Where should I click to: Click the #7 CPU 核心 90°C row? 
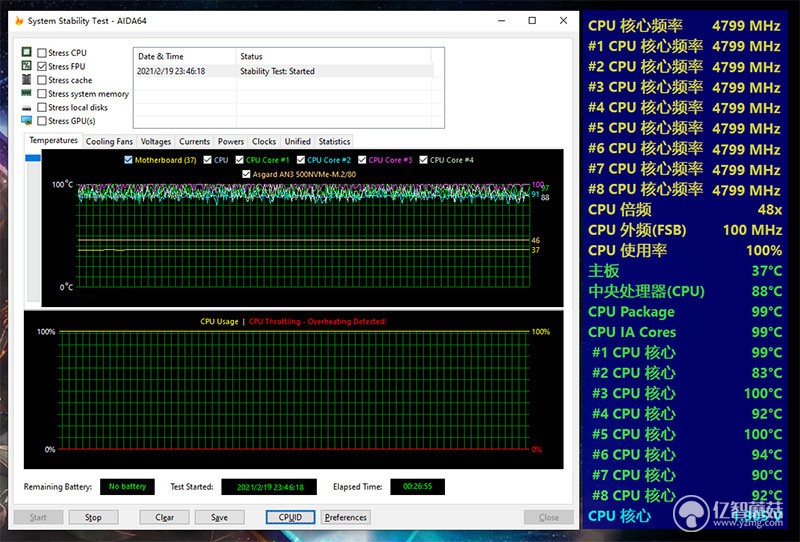[685, 475]
